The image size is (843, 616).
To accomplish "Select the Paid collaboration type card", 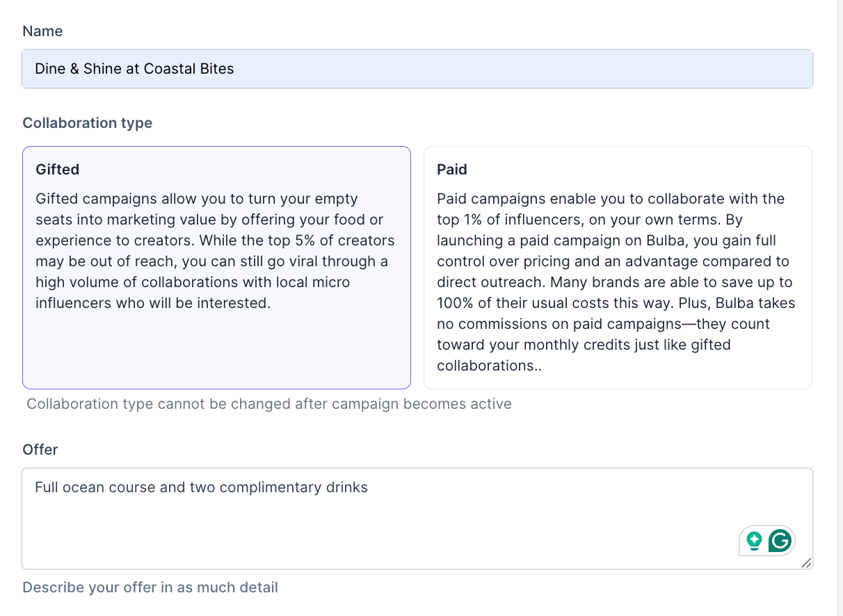I will pyautogui.click(x=618, y=268).
